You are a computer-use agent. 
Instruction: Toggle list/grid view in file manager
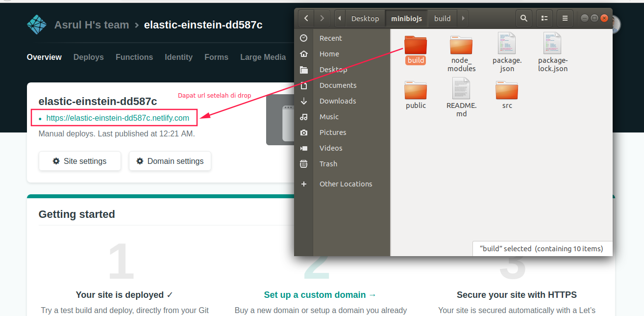(545, 19)
